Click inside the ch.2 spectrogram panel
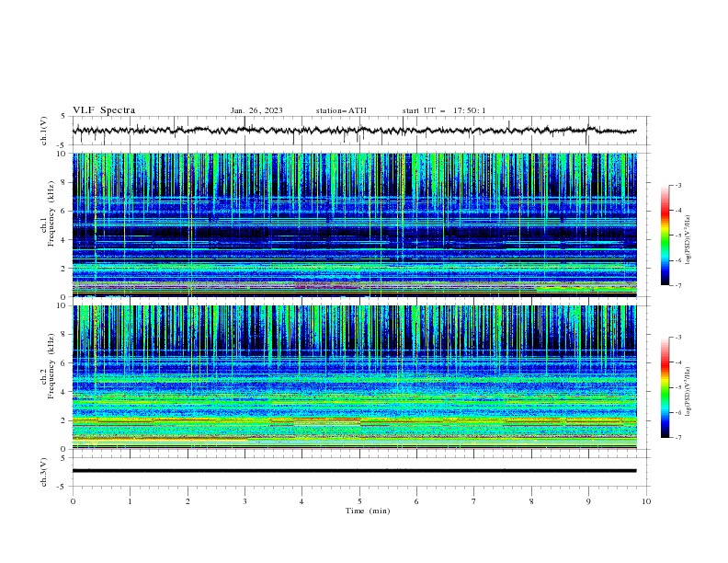Image resolution: width=728 pixels, height=563 pixels. (354, 377)
